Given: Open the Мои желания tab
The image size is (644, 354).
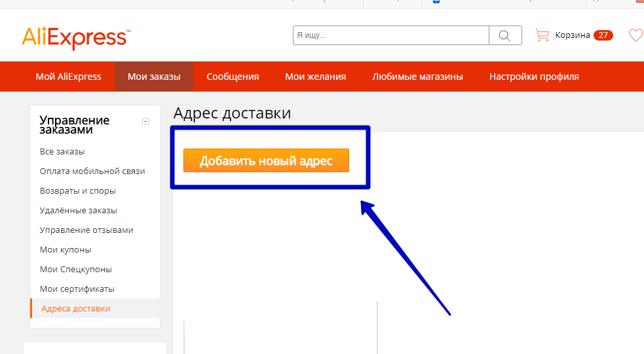Looking at the screenshot, I should [315, 77].
